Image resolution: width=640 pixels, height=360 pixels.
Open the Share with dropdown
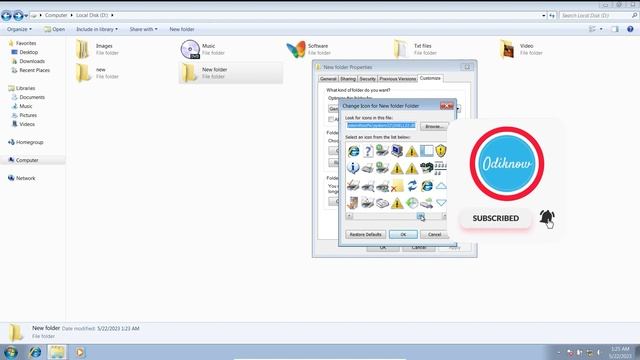pyautogui.click(x=143, y=29)
